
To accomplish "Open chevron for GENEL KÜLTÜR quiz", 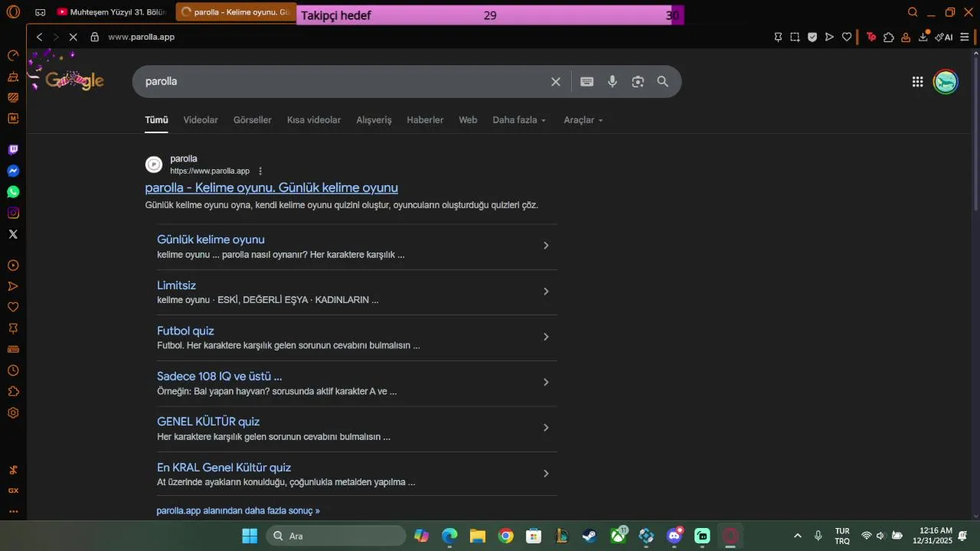I will [x=546, y=428].
